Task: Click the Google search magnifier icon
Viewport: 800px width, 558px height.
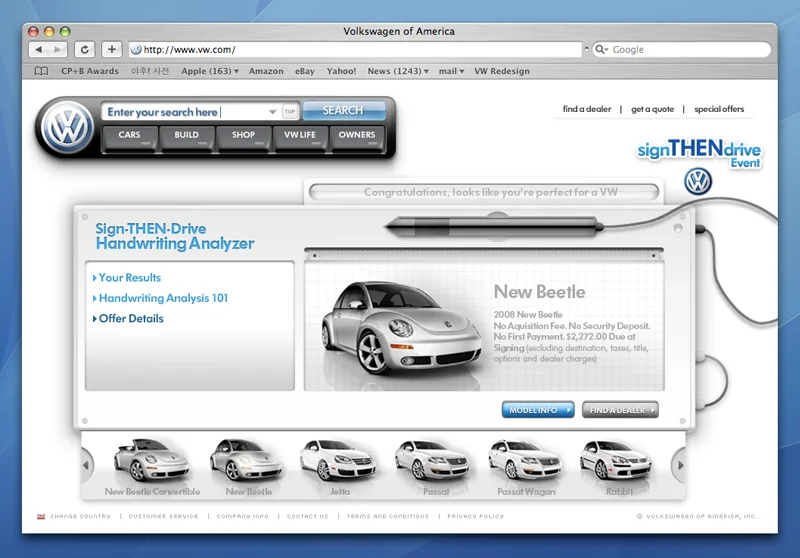Action: [599, 49]
